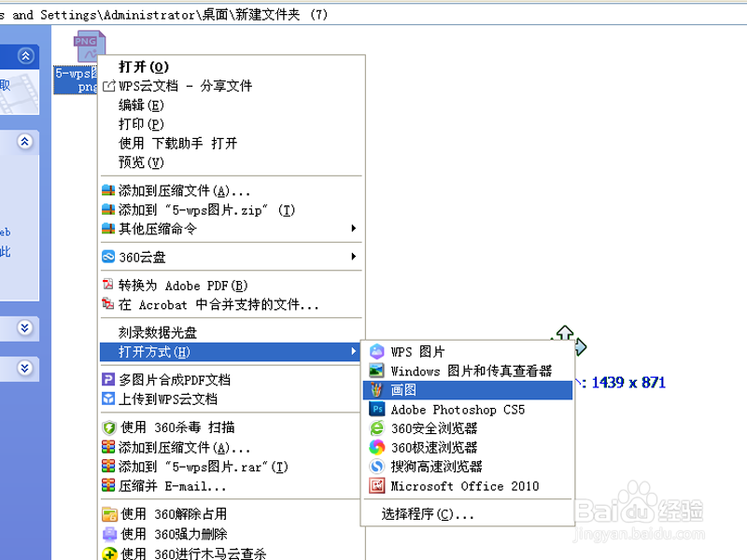Expand the third sidebar panel chevron
This screenshot has height=560, width=747.
[x=25, y=328]
